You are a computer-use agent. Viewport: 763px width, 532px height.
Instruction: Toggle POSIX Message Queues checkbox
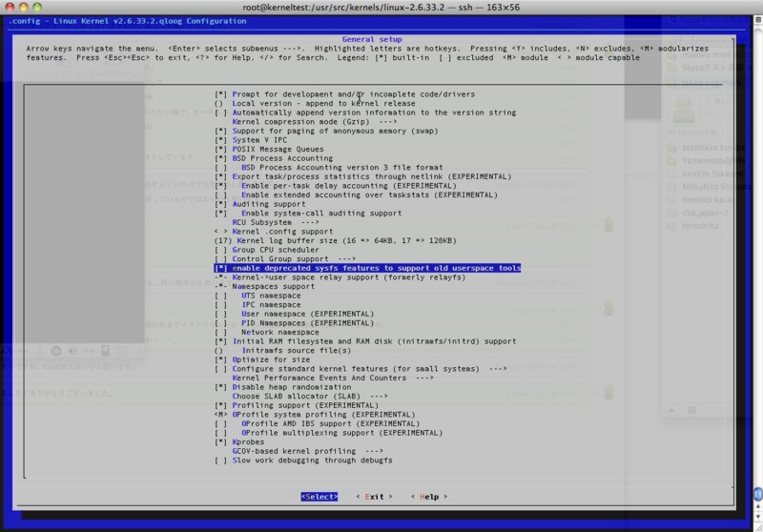point(220,150)
